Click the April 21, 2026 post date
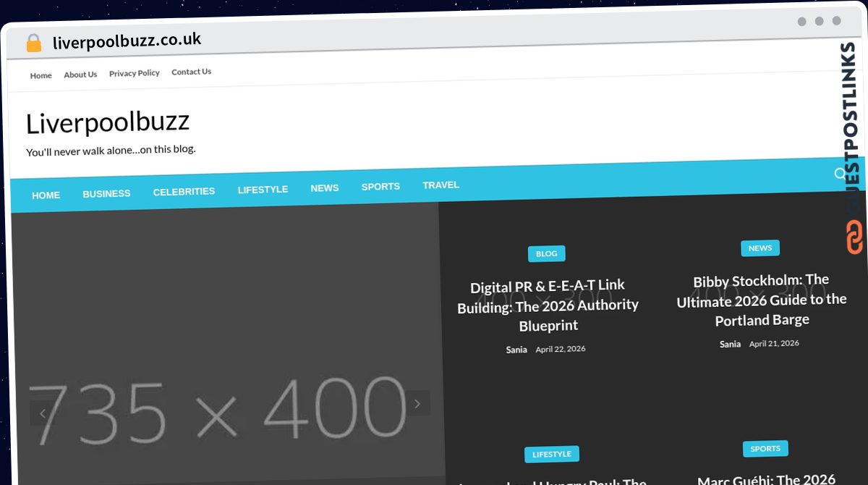 [774, 343]
